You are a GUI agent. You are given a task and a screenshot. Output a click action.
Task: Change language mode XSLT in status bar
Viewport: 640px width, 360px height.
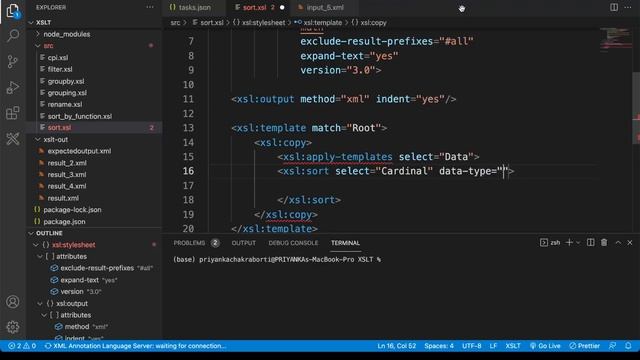(x=513, y=346)
